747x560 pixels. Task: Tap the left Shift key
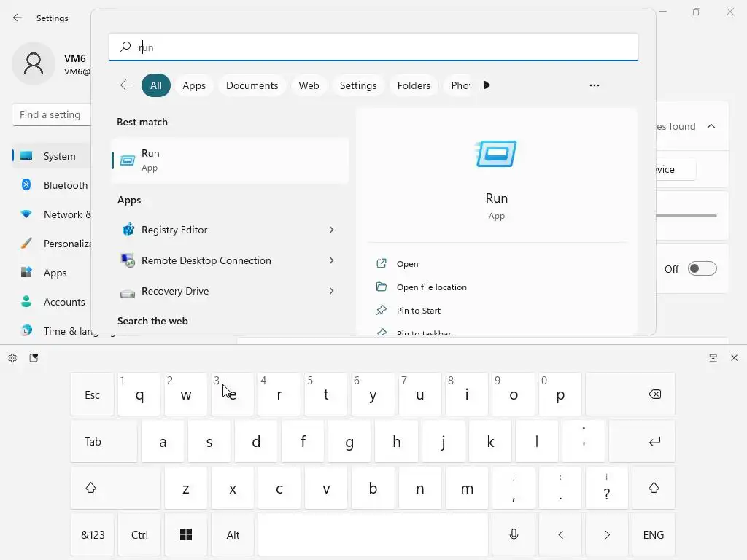tap(115, 488)
